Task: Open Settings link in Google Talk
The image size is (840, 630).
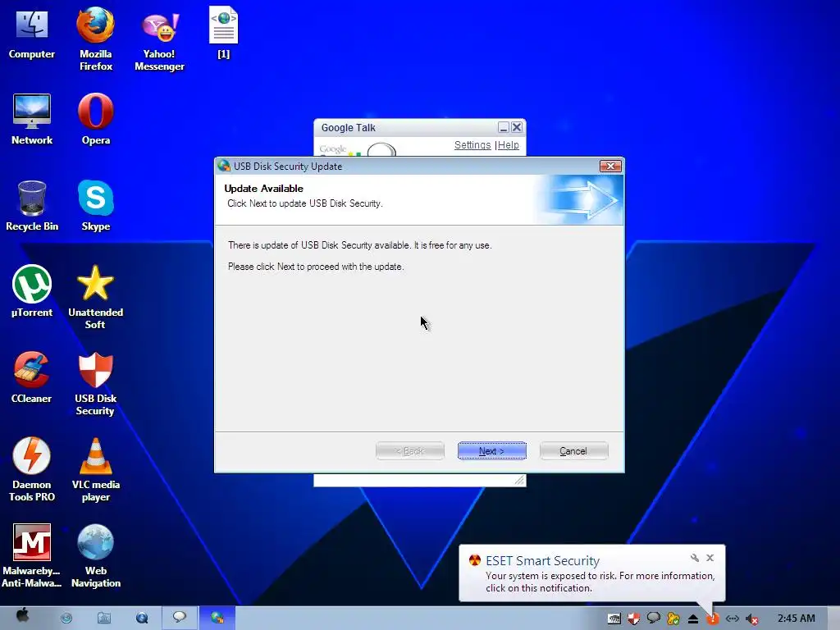Action: click(472, 145)
